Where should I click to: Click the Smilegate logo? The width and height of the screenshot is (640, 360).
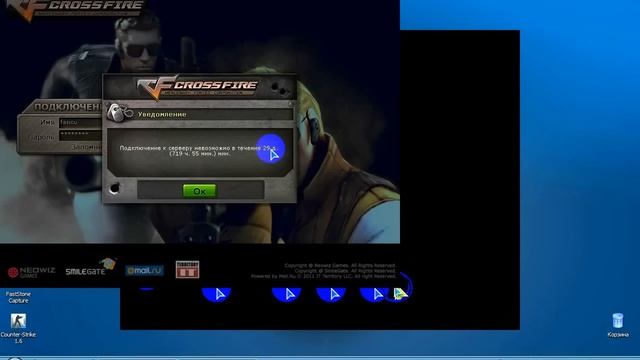(x=91, y=268)
